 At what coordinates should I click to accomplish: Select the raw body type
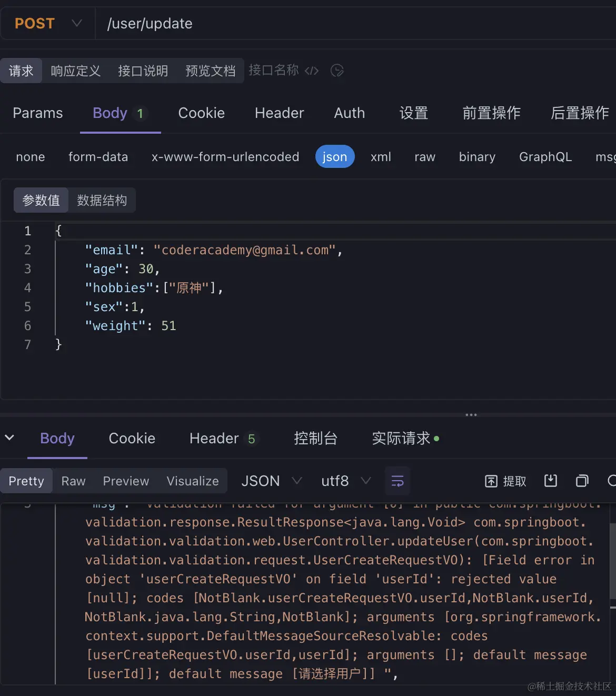point(425,157)
